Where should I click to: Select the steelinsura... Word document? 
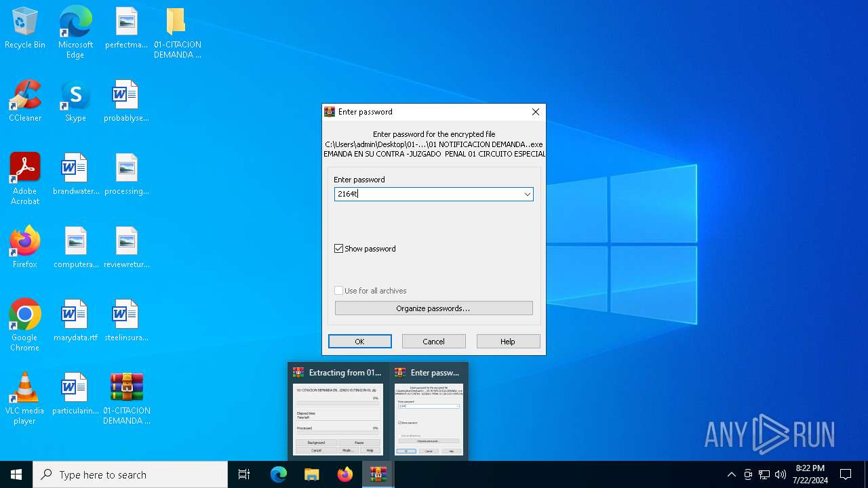coord(126,321)
